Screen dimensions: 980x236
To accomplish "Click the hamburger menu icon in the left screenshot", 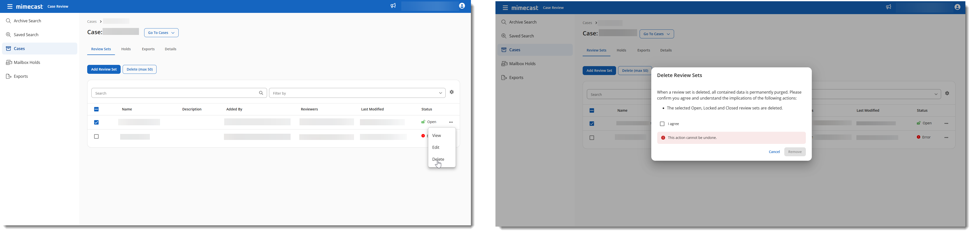I will [x=9, y=6].
